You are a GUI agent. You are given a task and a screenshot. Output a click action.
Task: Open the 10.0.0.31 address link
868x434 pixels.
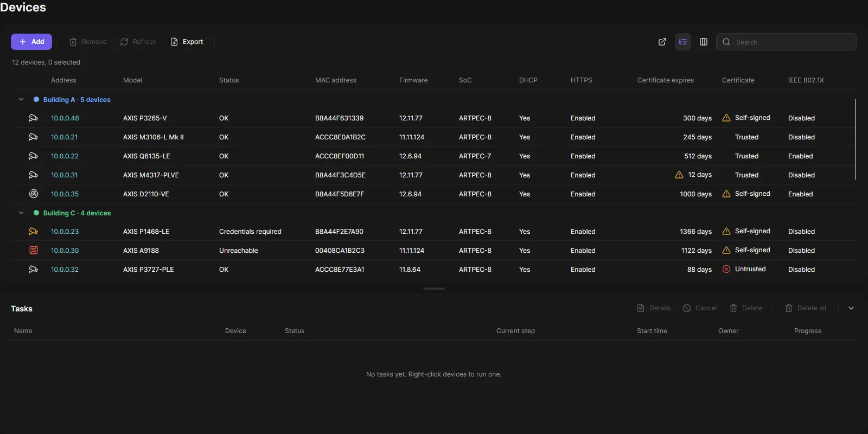click(x=65, y=175)
